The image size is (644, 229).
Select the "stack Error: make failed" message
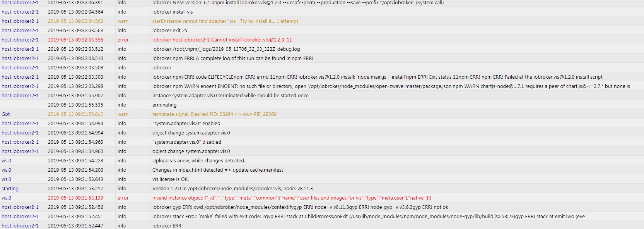pos(368,216)
